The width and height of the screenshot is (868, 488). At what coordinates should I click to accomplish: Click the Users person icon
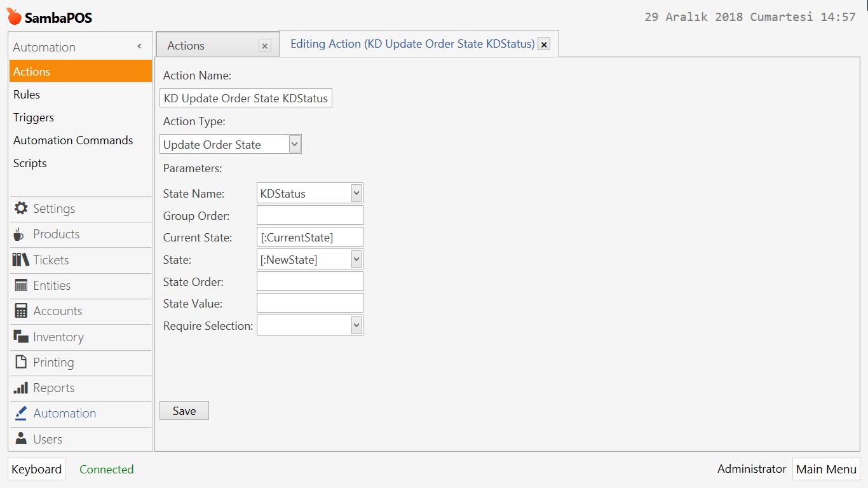click(x=21, y=439)
